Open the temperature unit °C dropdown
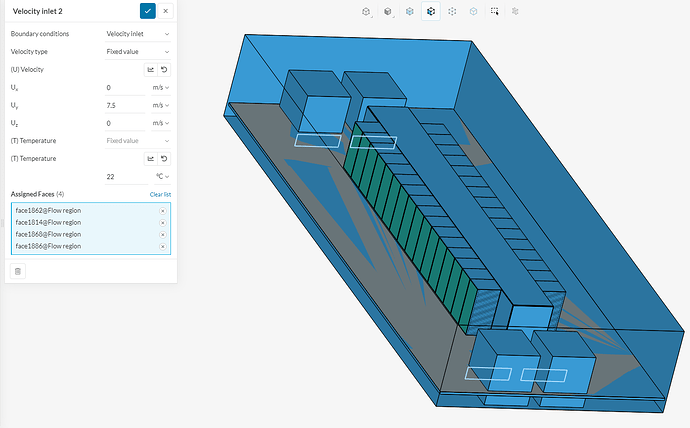Viewport: 690px width, 428px height. (161, 176)
